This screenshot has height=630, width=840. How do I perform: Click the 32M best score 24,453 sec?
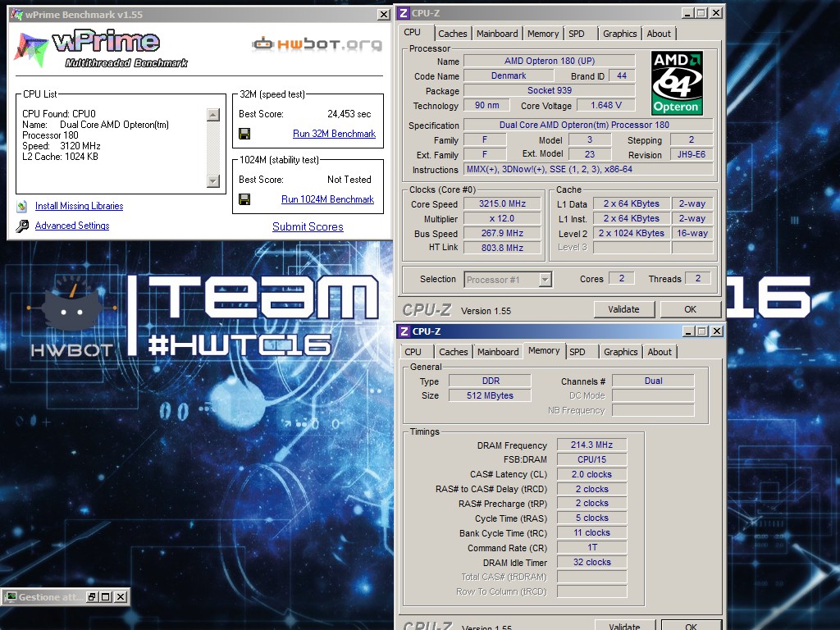[349, 114]
